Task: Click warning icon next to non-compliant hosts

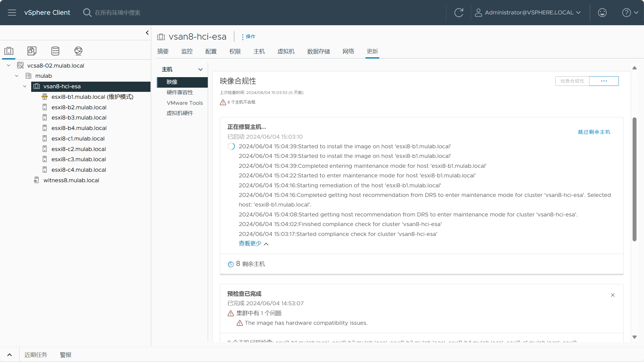Action: tap(223, 102)
